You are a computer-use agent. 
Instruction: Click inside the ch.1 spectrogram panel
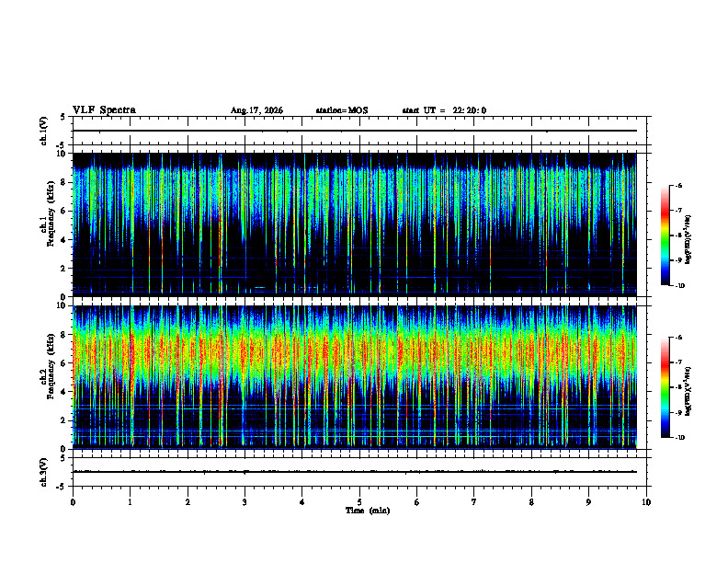355,224
